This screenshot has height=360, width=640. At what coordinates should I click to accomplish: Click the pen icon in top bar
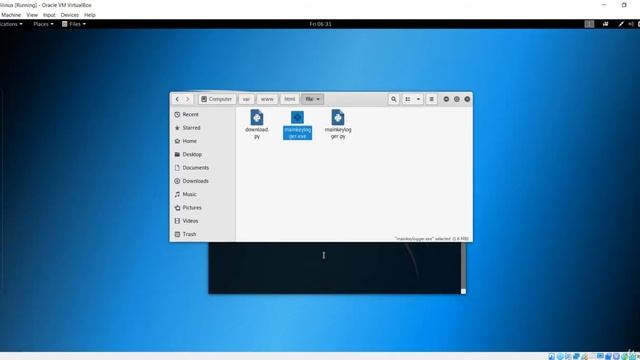click(621, 24)
